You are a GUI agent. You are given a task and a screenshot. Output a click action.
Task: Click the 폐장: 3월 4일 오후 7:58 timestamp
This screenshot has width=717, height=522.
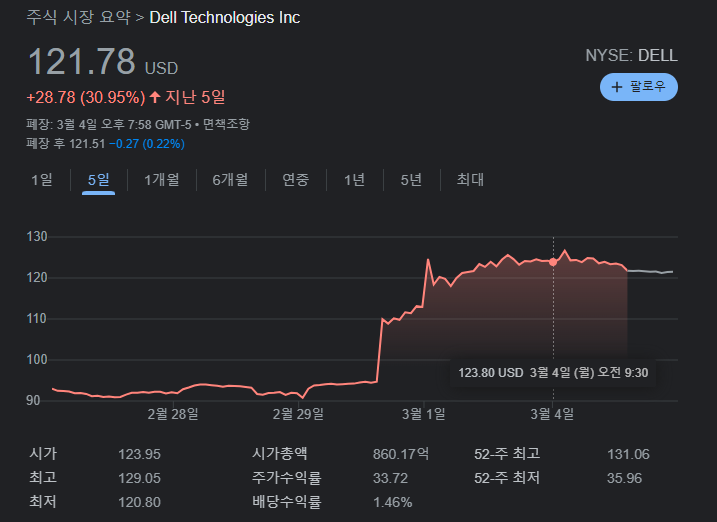click(x=109, y=124)
